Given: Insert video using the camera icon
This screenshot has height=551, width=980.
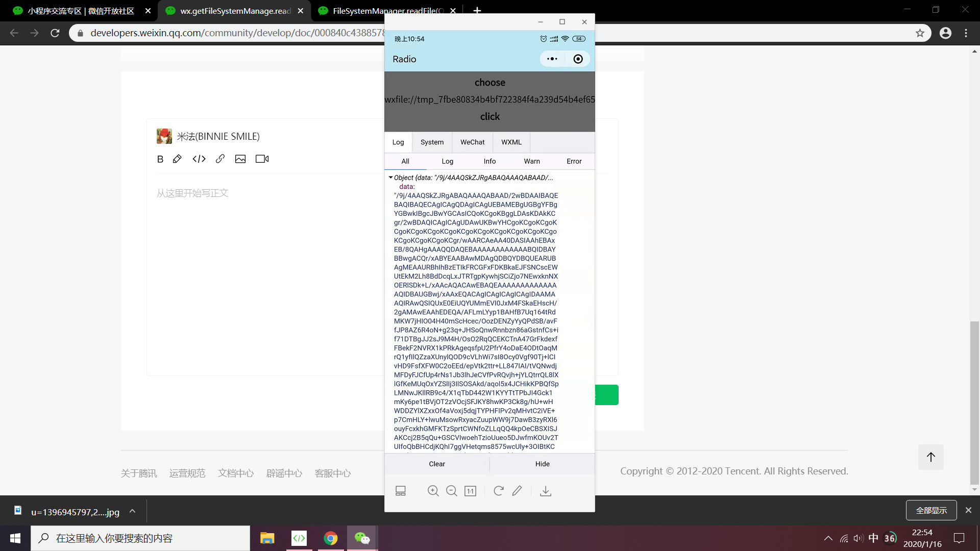Looking at the screenshot, I should pyautogui.click(x=262, y=159).
